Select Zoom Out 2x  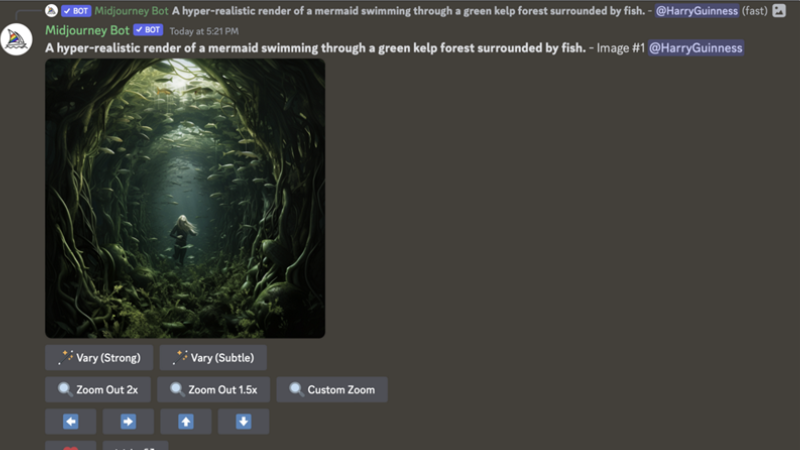coord(98,390)
